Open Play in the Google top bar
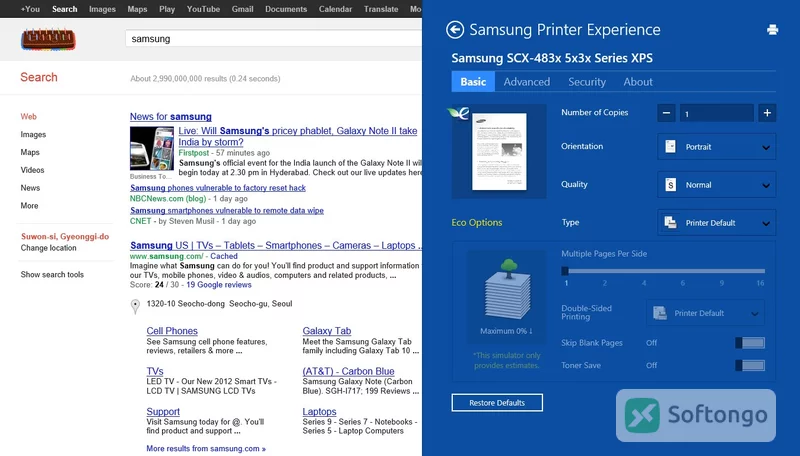Image resolution: width=800 pixels, height=456 pixels. [x=167, y=9]
